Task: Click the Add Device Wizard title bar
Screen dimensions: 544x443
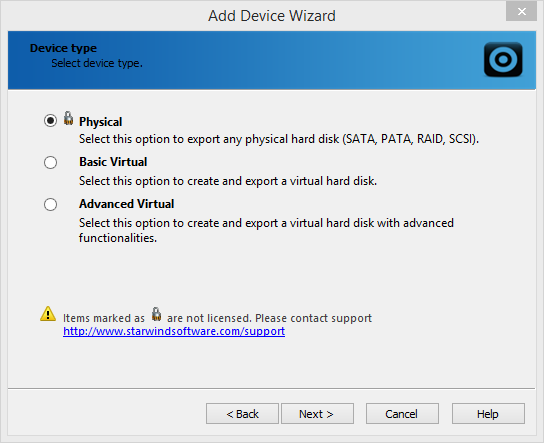Action: tap(272, 16)
